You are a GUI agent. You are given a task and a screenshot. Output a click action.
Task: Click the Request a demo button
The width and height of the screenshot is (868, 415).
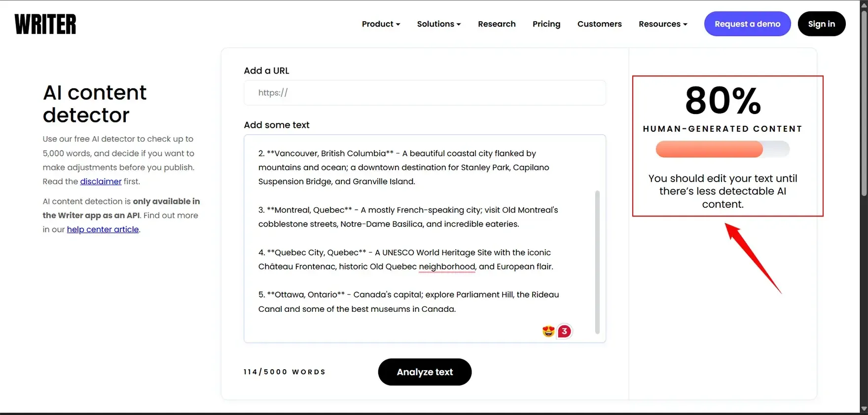pos(747,24)
